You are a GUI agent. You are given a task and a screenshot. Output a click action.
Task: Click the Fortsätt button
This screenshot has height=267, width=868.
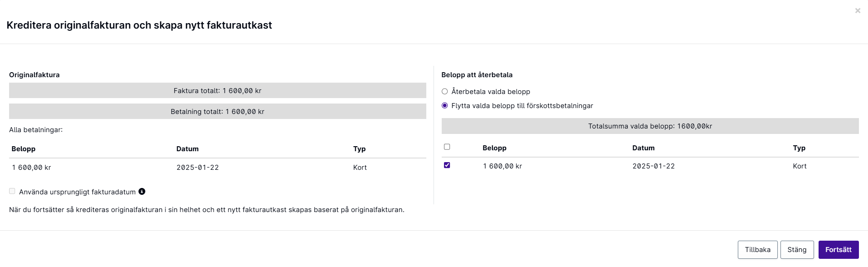[839, 250]
